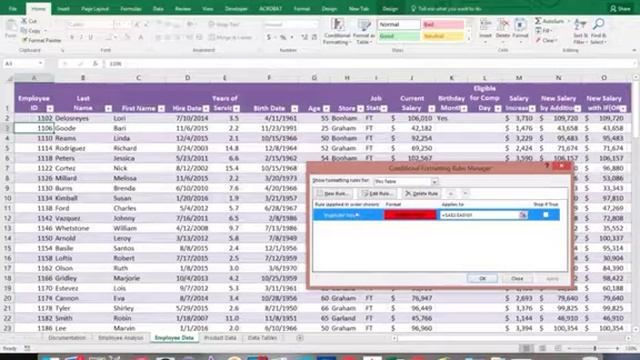This screenshot has width=640, height=360.
Task: Expand Show formatting rules for dropdown
Action: (x=435, y=182)
